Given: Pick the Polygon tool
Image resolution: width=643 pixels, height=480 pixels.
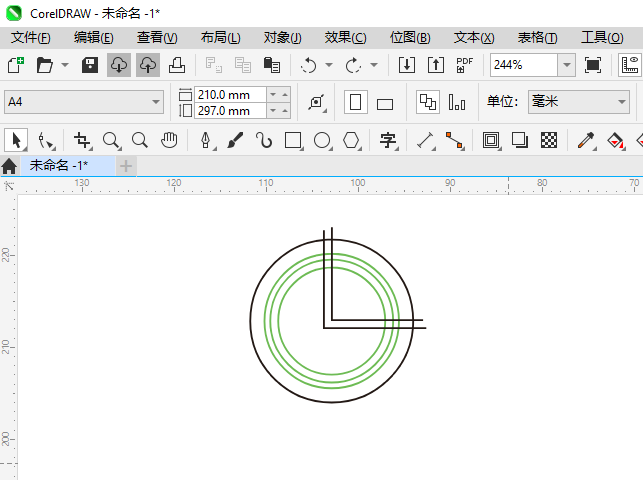Looking at the screenshot, I should pyautogui.click(x=351, y=140).
